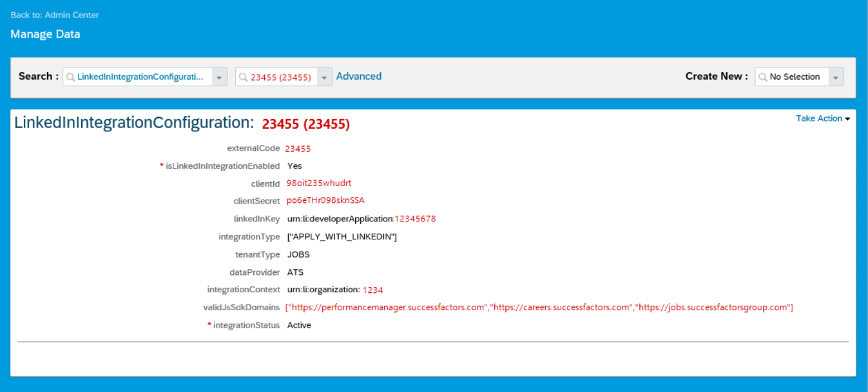Image resolution: width=868 pixels, height=392 pixels.
Task: Click the linkedInKey field label
Action: click(x=257, y=219)
